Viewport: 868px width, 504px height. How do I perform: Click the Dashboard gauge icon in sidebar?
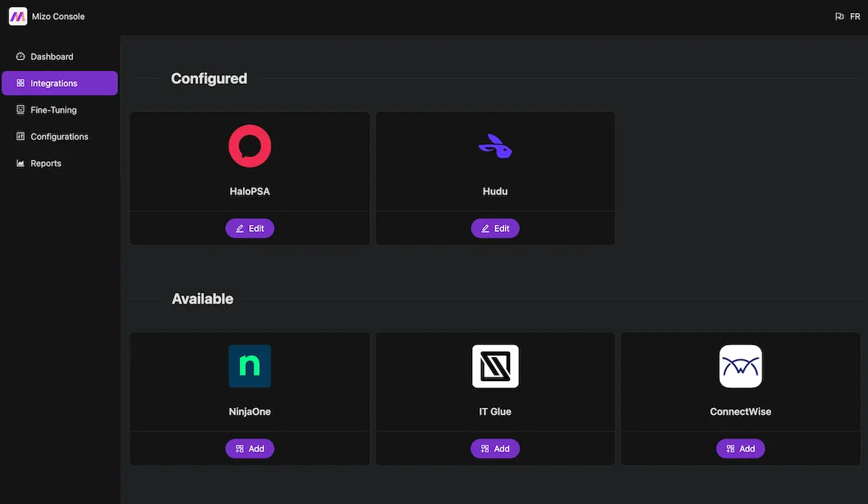pos(20,56)
